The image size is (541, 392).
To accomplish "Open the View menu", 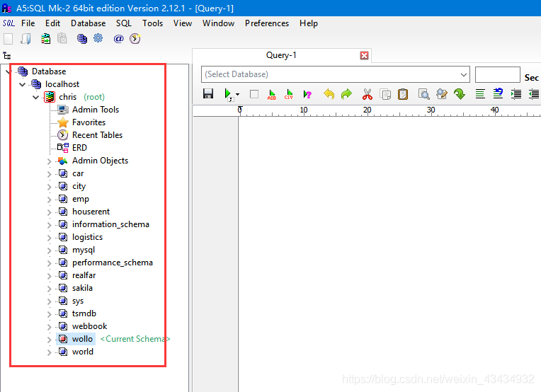I will [x=183, y=23].
